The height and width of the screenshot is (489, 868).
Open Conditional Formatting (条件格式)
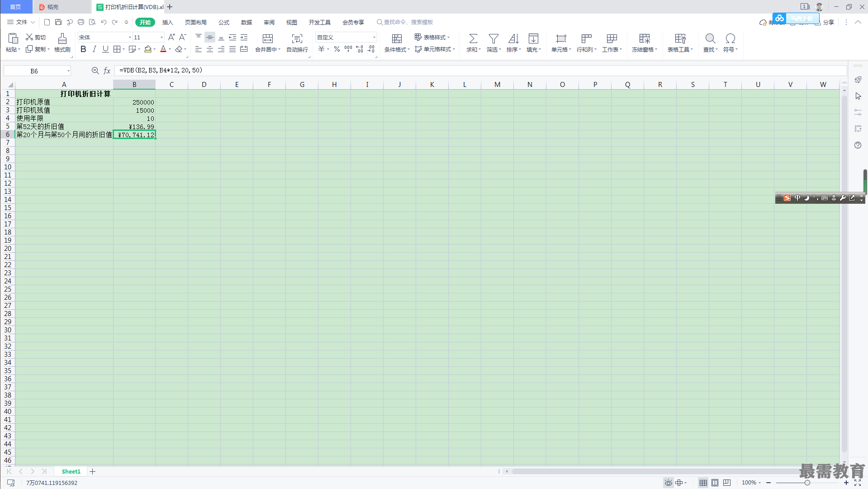click(397, 43)
